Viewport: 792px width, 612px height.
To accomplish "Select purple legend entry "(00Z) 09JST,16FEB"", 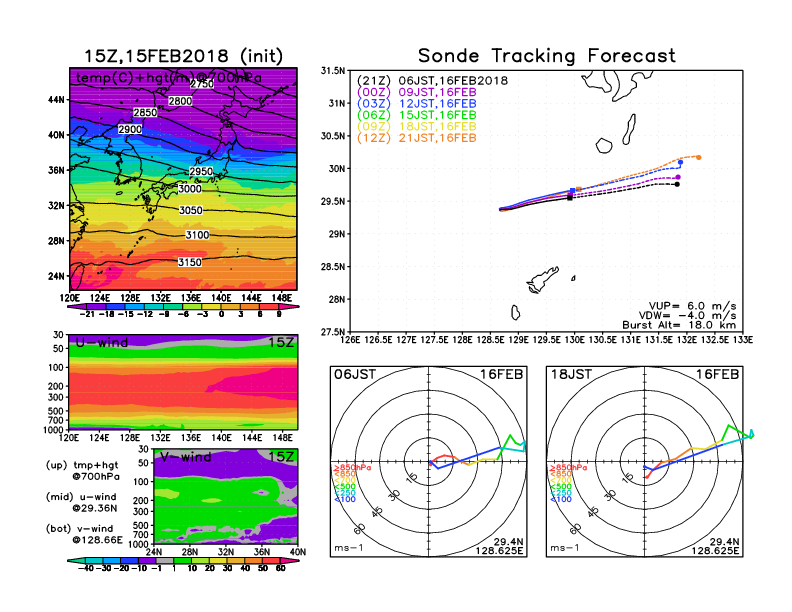I will 416,92.
